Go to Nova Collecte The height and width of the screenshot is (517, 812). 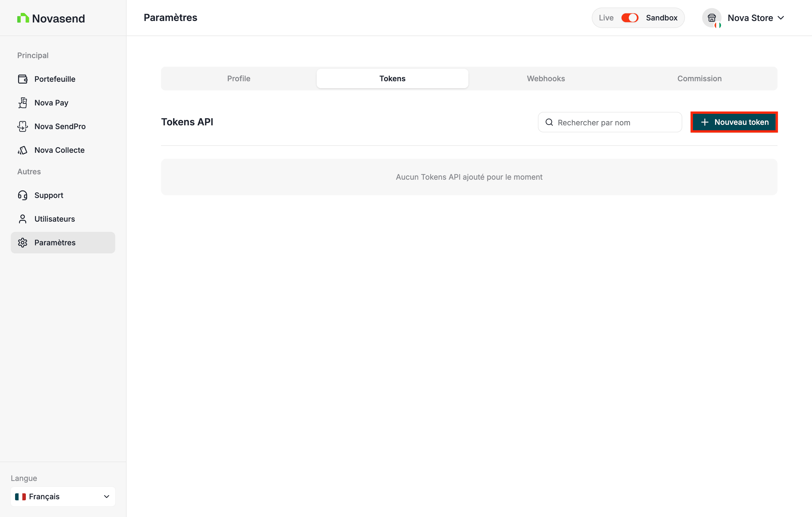pyautogui.click(x=63, y=150)
